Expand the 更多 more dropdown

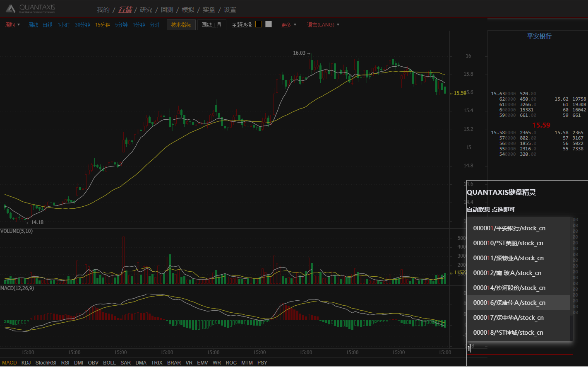click(x=289, y=25)
